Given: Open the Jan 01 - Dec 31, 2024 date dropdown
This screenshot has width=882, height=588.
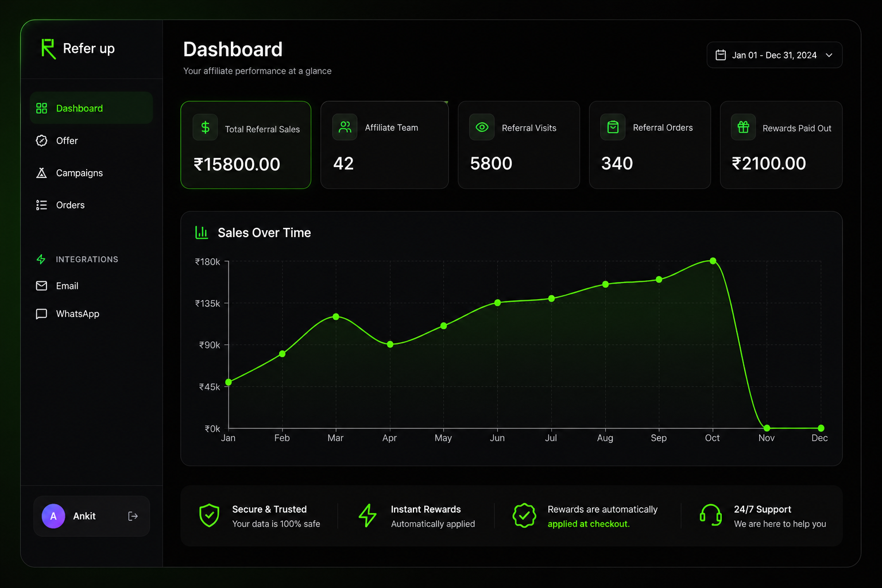Looking at the screenshot, I should (775, 55).
